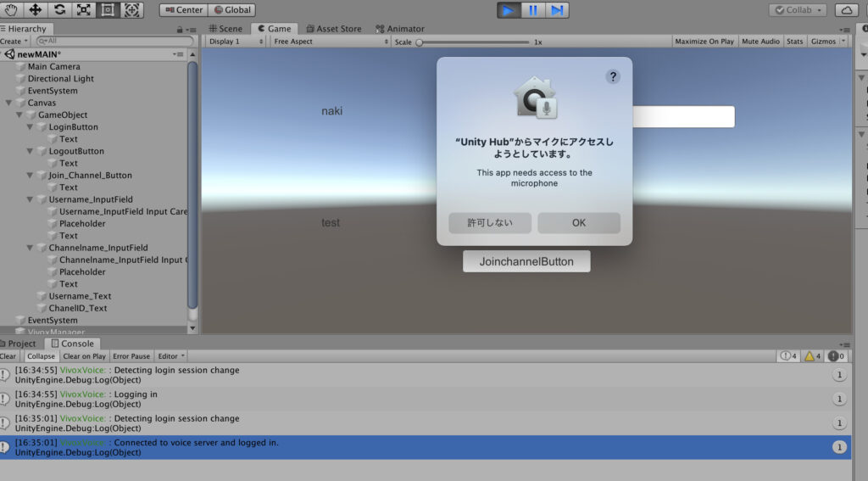Toggle error message filter in Console
The image size is (868, 481).
(836, 356)
